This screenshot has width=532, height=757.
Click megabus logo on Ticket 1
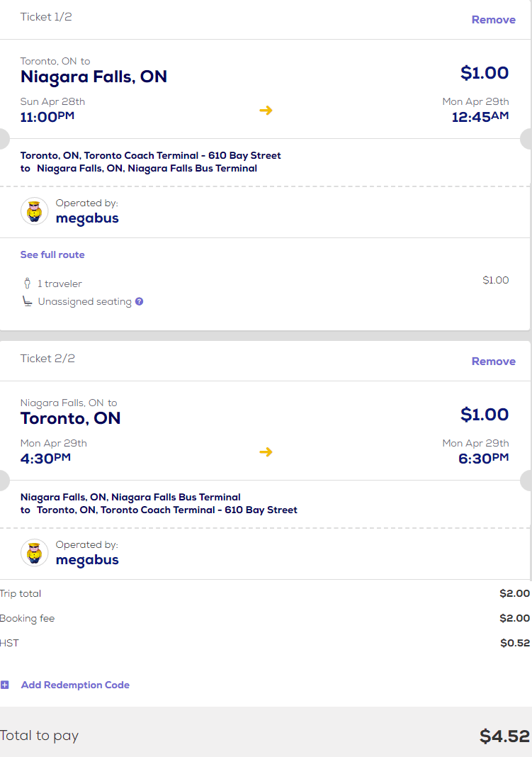coord(34,211)
